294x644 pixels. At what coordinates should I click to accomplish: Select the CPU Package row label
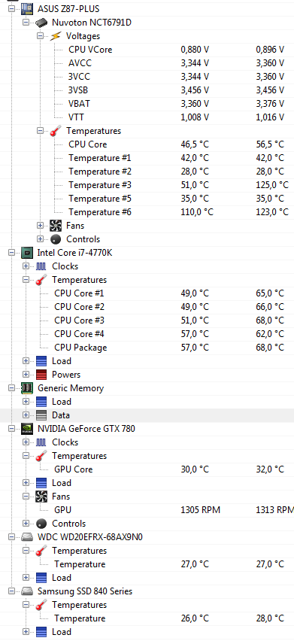[x=80, y=348]
